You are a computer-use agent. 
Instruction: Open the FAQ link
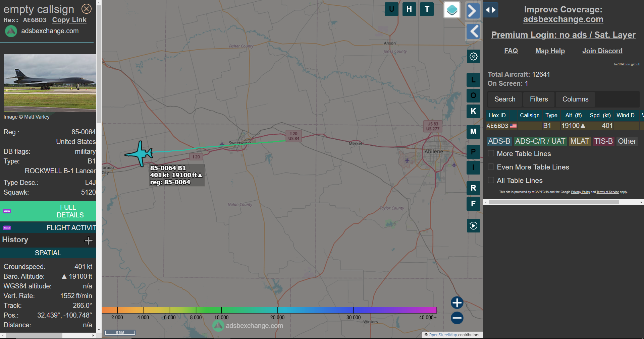coord(511,51)
